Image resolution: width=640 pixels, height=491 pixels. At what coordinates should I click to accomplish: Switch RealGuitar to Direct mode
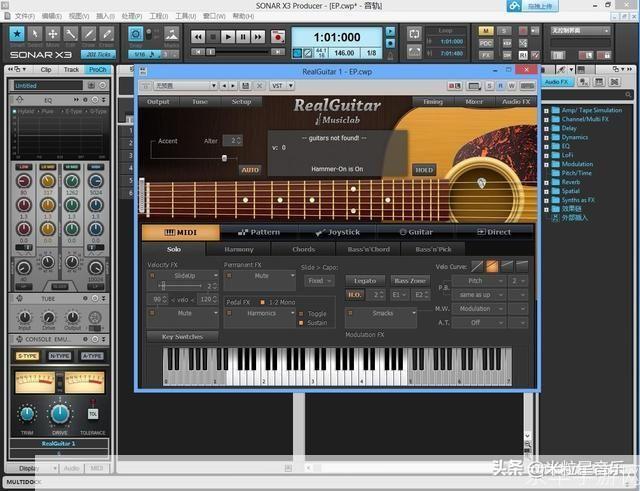pyautogui.click(x=494, y=232)
